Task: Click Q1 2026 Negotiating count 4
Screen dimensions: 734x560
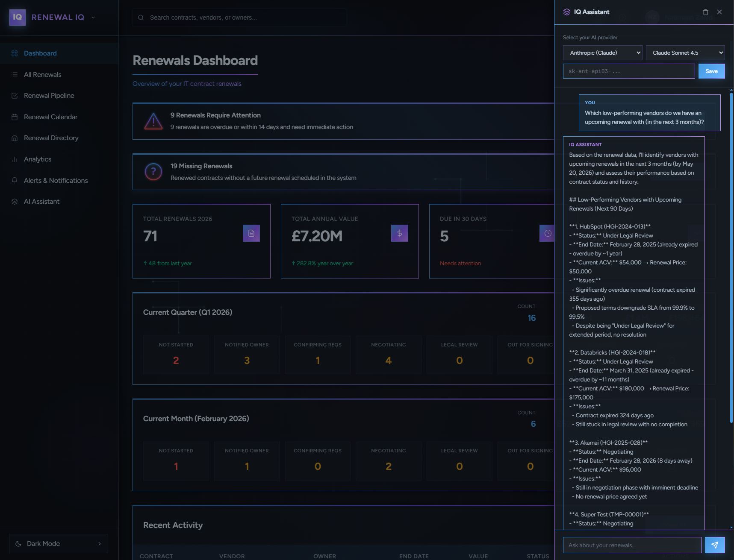Action: point(389,361)
